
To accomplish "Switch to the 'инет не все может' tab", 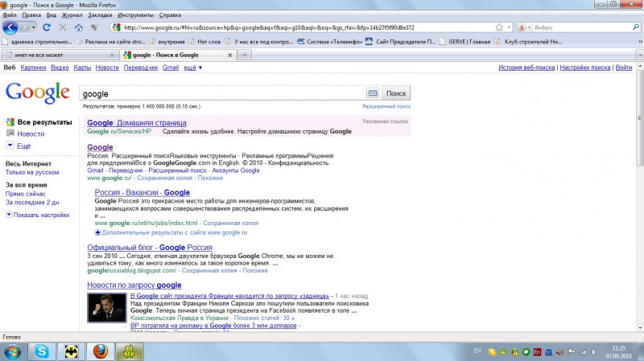I will point(60,55).
